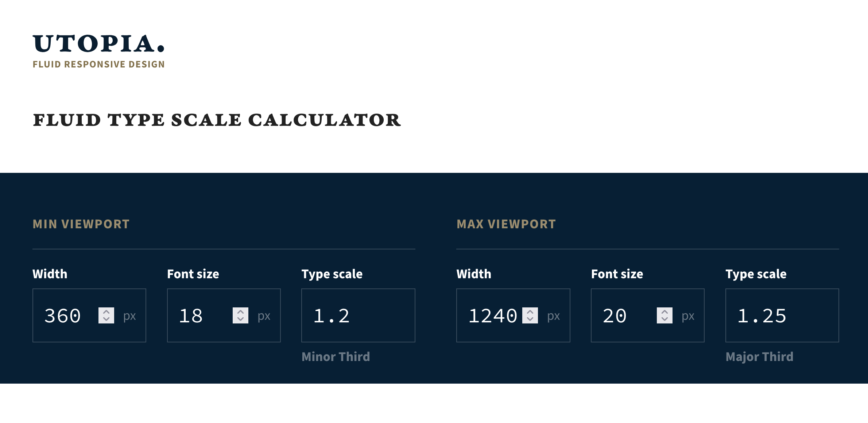Click the Font size label under Max Viewport
The image size is (868, 423).
coord(617,274)
